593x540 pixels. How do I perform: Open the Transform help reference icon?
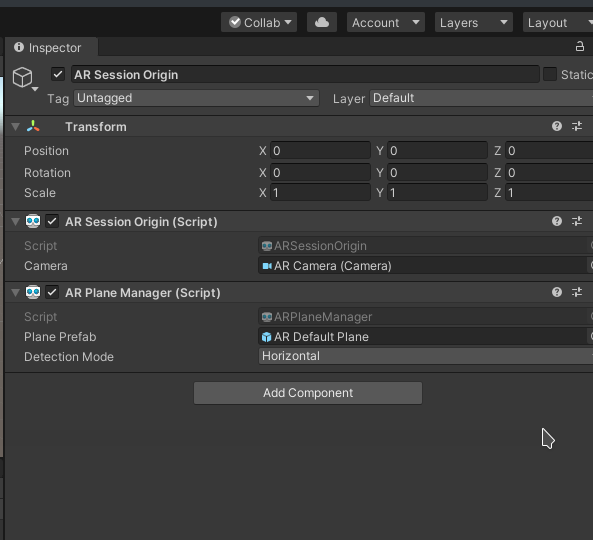[557, 126]
